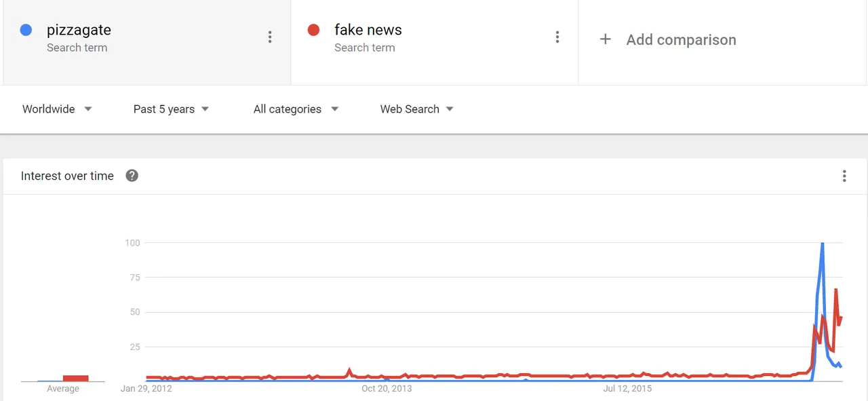868x401 pixels.
Task: Expand the Web Search type dropdown
Action: 416,109
